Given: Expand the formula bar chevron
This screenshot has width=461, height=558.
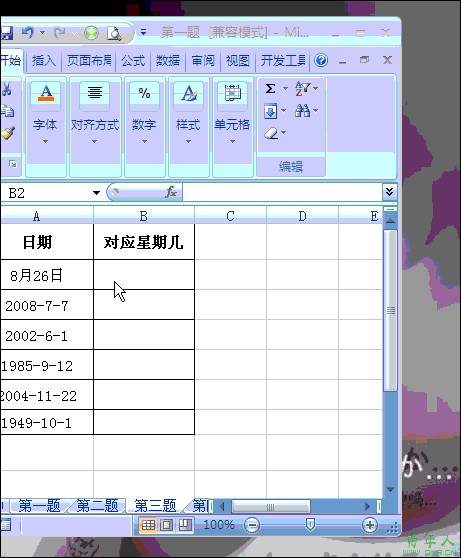Looking at the screenshot, I should (389, 192).
